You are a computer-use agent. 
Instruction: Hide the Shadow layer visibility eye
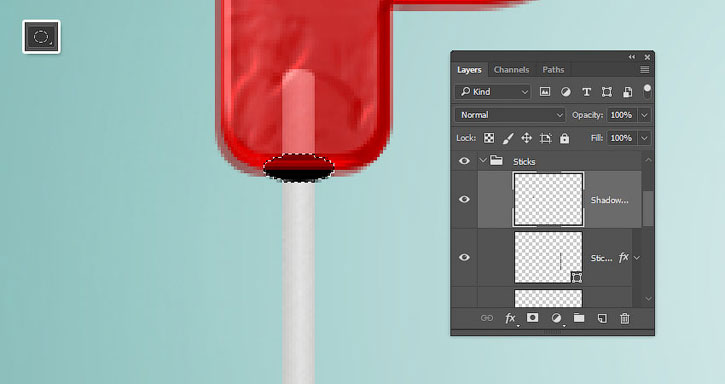point(464,199)
